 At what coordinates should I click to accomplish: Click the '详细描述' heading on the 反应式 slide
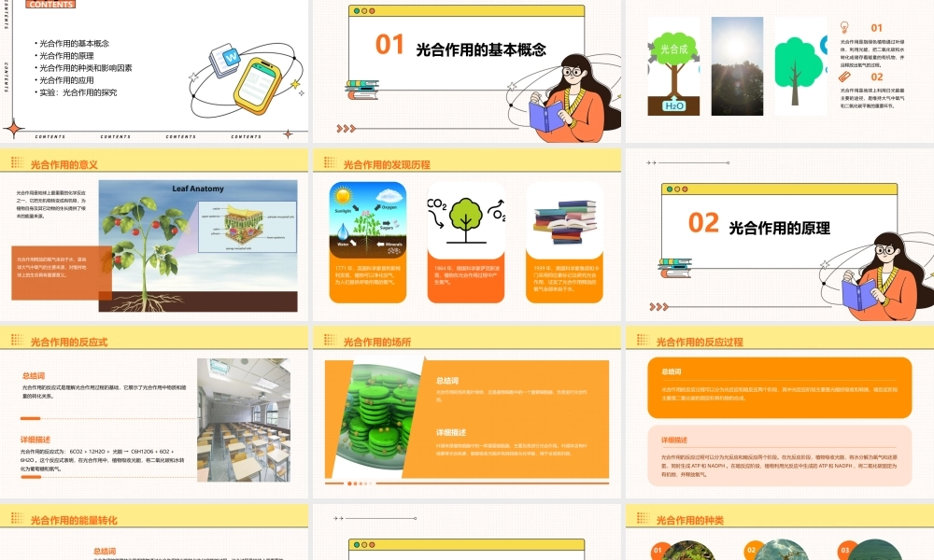[35, 440]
